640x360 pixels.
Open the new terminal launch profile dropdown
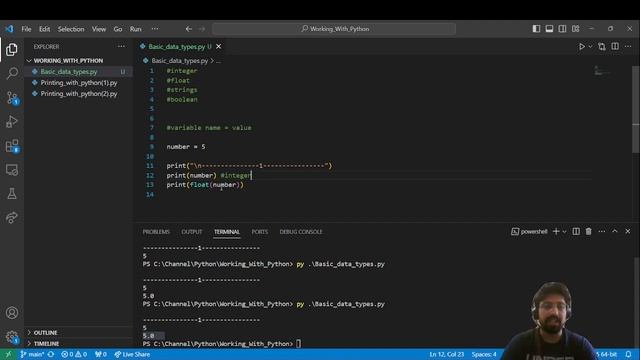click(x=564, y=231)
